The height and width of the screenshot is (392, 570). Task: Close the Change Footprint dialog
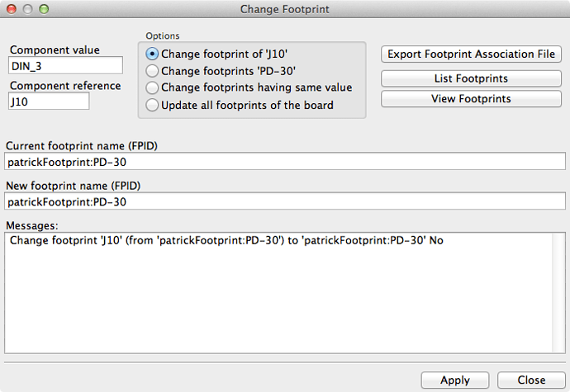point(531,380)
